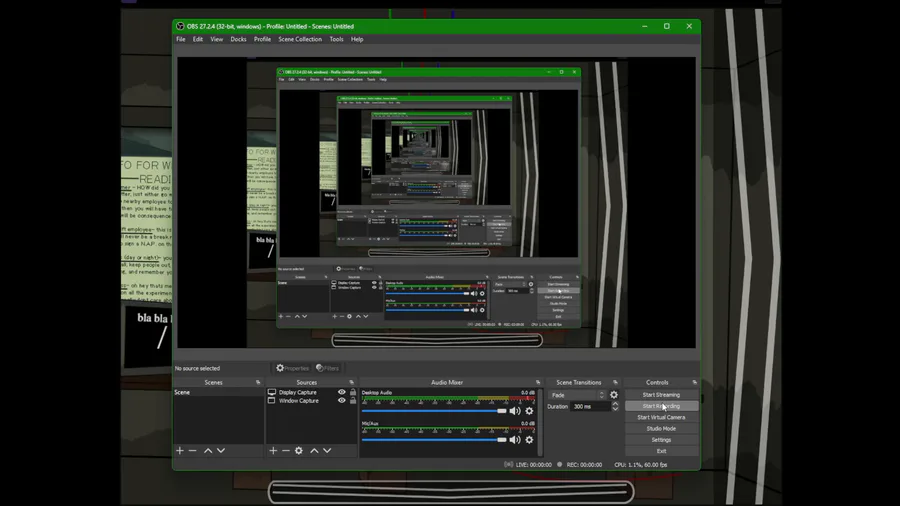Remove the selected scene with the minus icon
This screenshot has width=900, height=506.
tap(192, 451)
